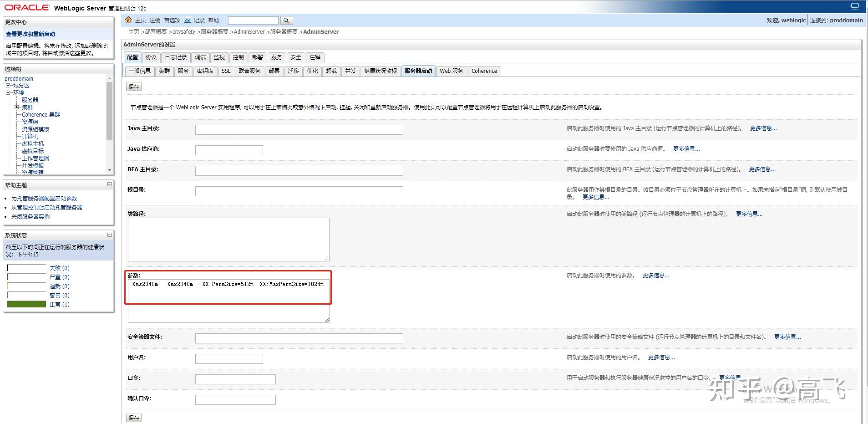This screenshot has width=868, height=424.
Task: Switch to the SSL tab
Action: (x=225, y=71)
